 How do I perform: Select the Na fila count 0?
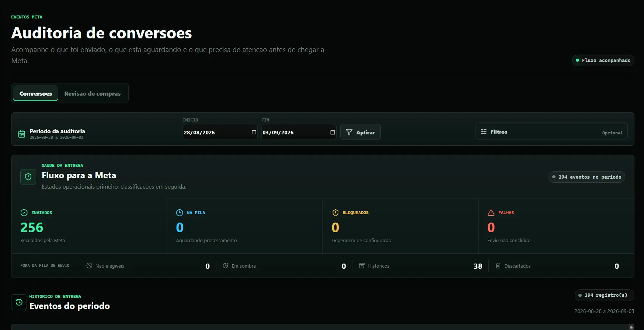[180, 227]
